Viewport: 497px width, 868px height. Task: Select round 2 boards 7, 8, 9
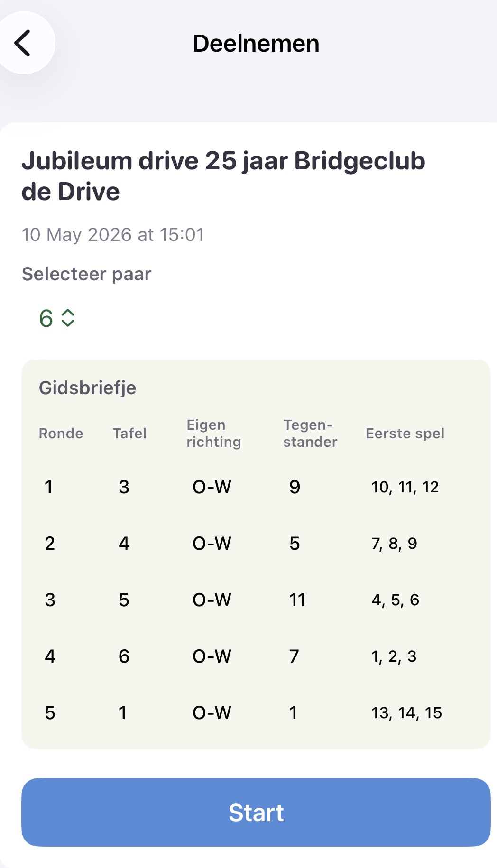(x=394, y=544)
